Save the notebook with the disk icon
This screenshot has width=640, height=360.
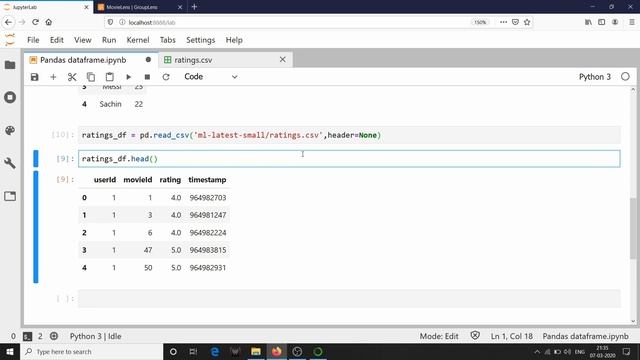click(35, 77)
